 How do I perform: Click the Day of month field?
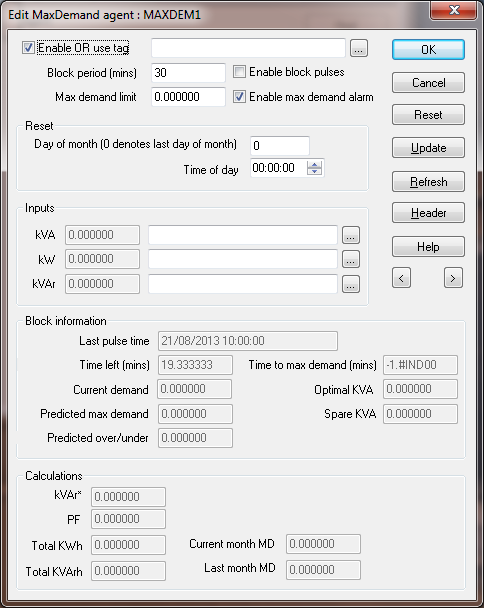coord(280,146)
